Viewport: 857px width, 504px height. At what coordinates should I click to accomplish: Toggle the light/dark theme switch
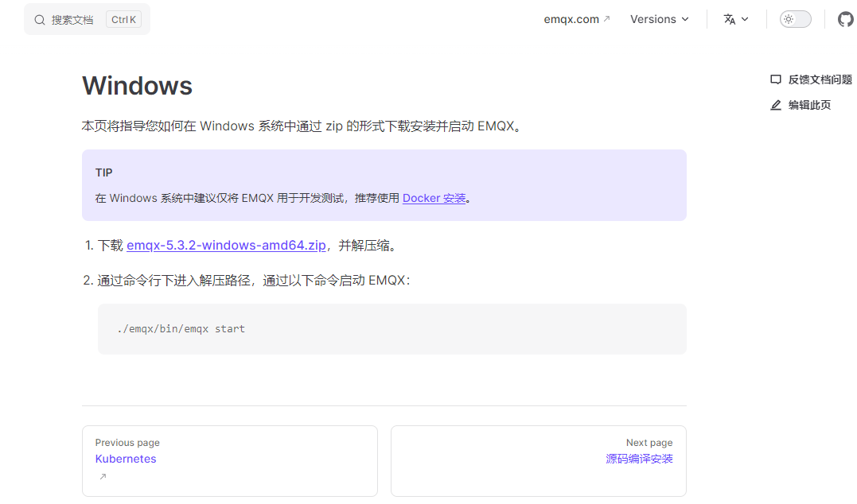tap(795, 19)
